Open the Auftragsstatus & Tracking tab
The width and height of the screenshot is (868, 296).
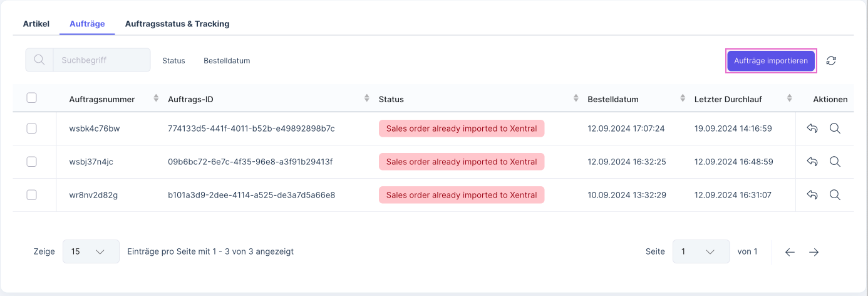(x=177, y=24)
